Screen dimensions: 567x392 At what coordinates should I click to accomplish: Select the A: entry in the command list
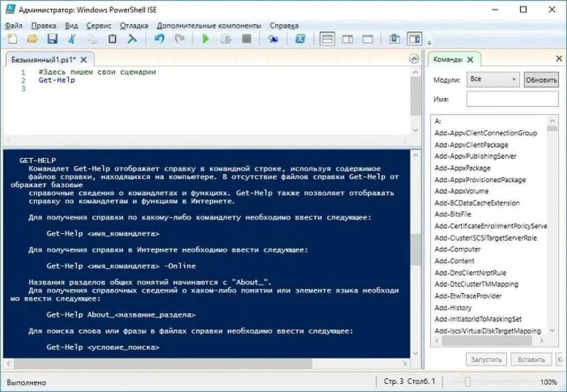tap(438, 121)
